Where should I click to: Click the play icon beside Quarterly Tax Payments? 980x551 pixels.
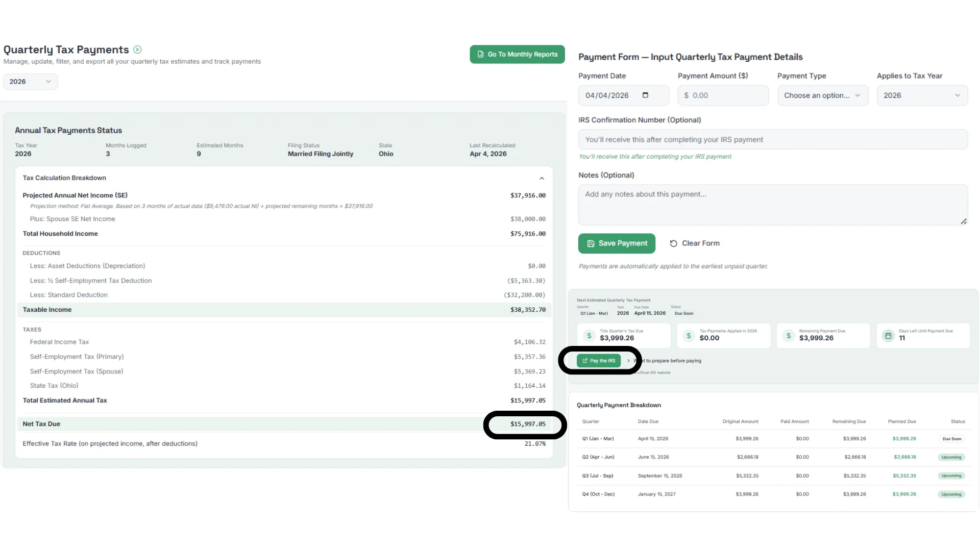pos(137,49)
